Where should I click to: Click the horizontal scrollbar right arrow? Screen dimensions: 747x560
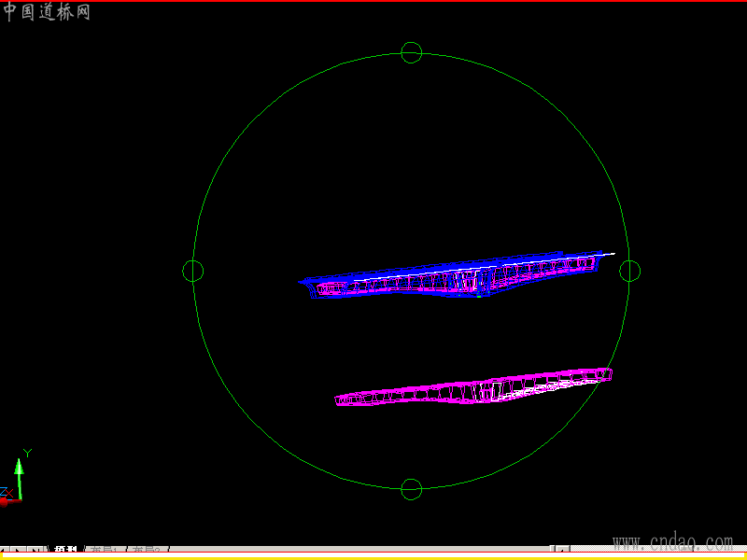coord(563,549)
